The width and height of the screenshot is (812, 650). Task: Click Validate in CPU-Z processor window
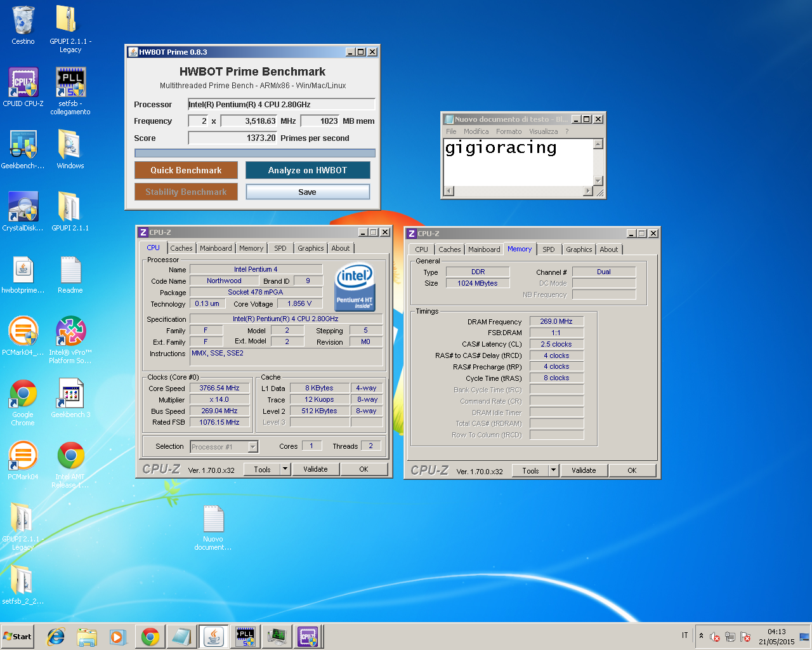(315, 469)
